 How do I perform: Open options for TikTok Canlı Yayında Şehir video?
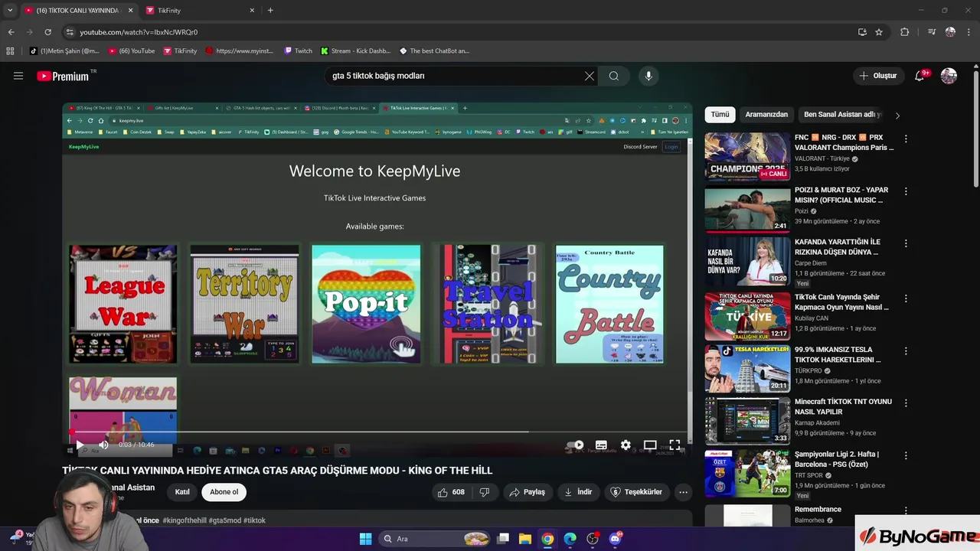click(906, 298)
